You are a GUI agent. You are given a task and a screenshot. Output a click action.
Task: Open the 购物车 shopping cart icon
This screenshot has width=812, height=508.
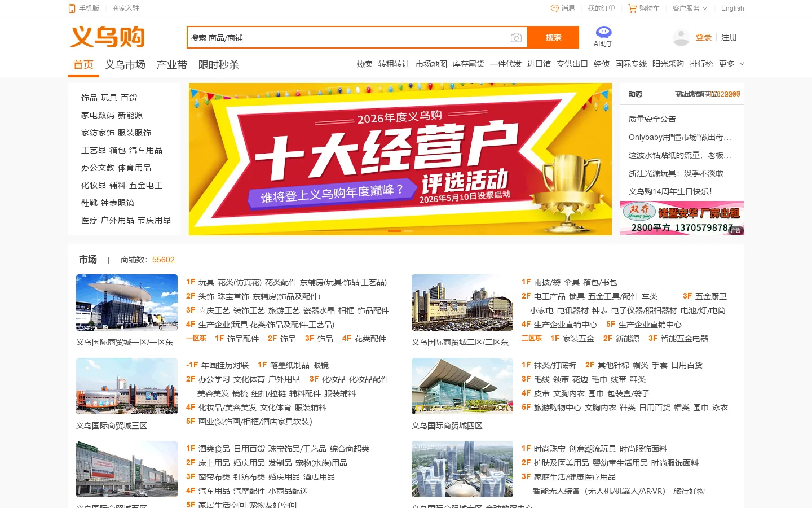(633, 8)
